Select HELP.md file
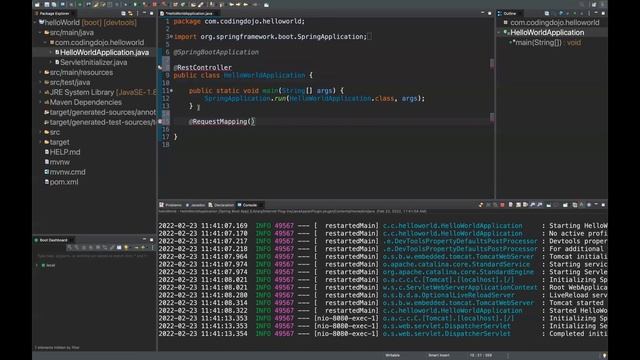 (64, 152)
